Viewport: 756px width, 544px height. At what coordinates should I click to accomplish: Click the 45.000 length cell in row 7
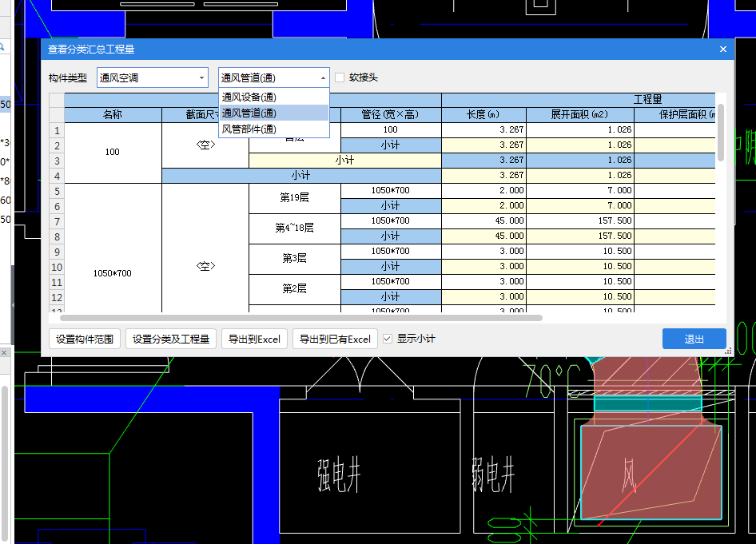tap(483, 220)
